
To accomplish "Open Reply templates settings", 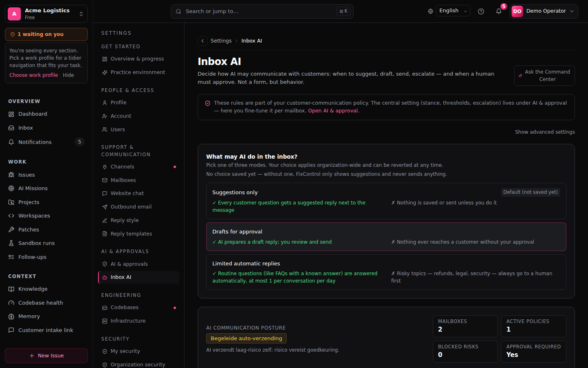I will click(x=138, y=234).
